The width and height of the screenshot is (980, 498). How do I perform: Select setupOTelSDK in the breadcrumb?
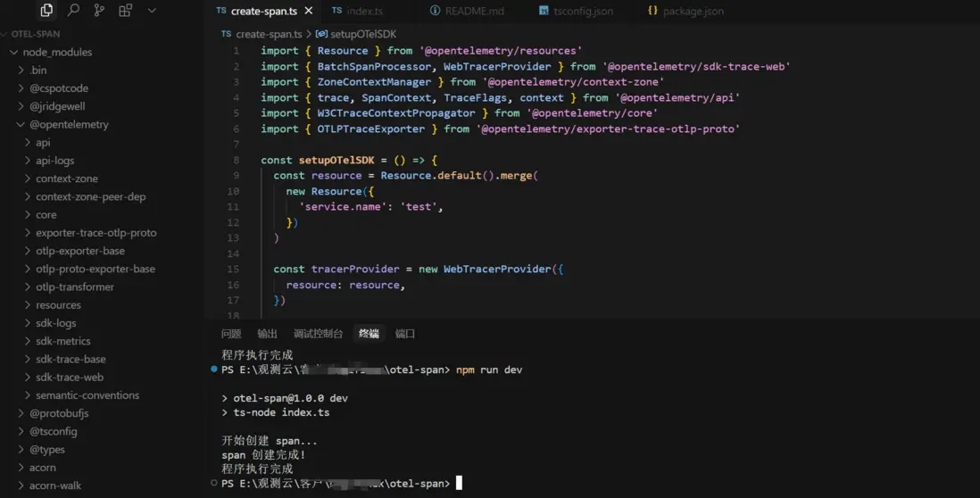pos(363,35)
